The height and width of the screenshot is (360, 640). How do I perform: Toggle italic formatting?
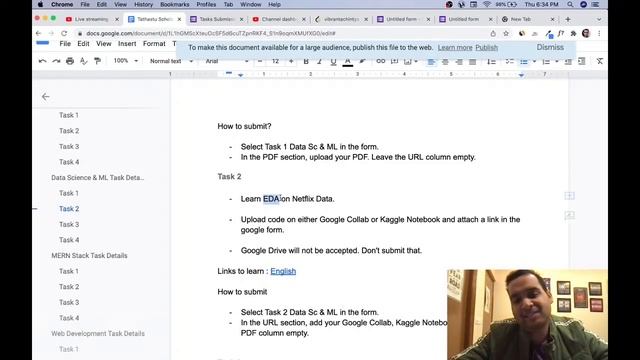319,61
